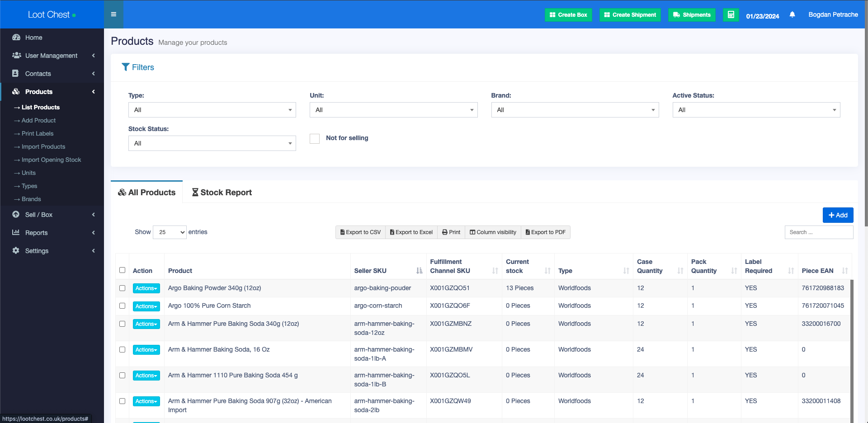Click the Sell / Box arrow icon

tap(16, 214)
